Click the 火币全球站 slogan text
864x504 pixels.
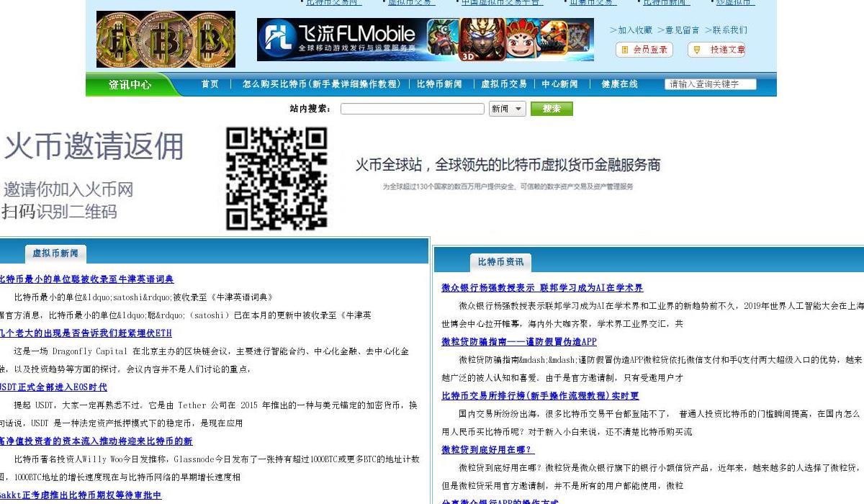(508, 165)
